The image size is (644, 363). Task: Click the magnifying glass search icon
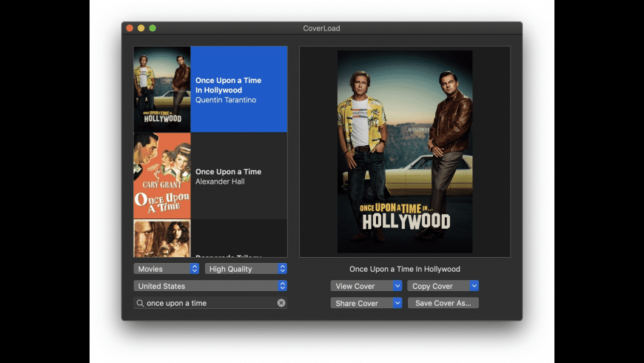coord(140,303)
